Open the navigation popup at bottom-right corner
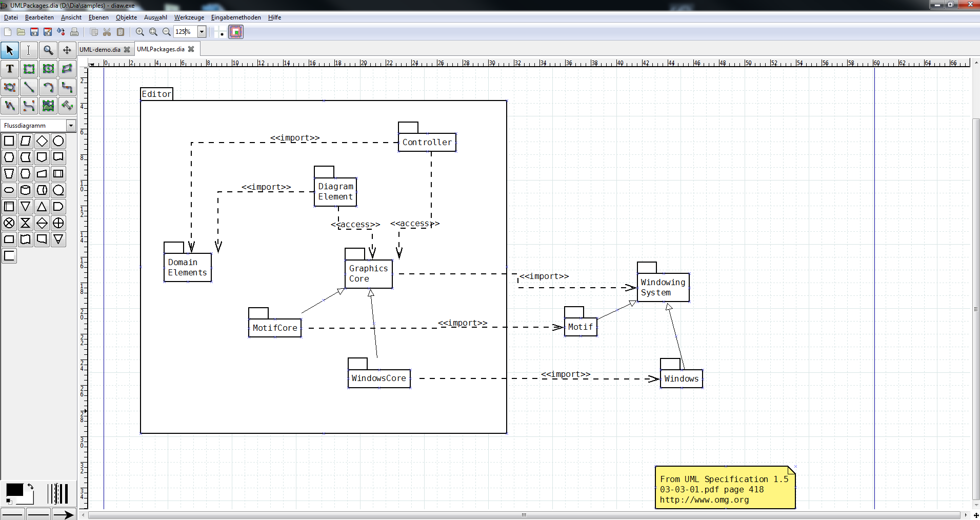980x520 pixels. pyautogui.click(x=976, y=515)
